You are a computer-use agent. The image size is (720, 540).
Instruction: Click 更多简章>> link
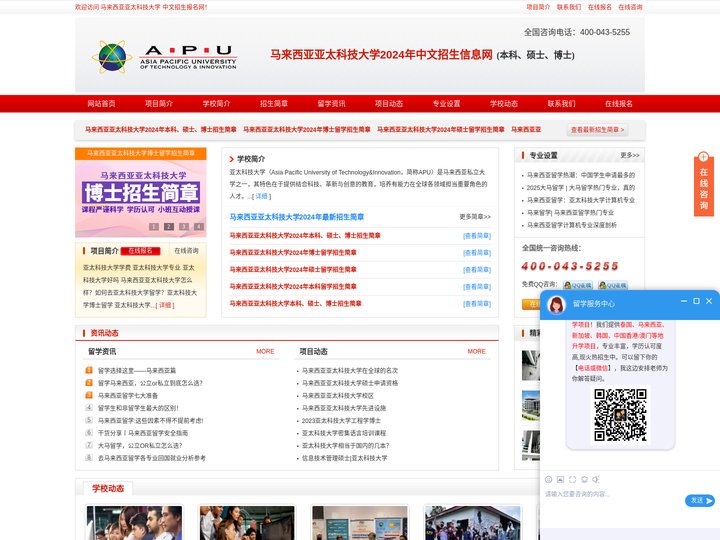point(475,217)
